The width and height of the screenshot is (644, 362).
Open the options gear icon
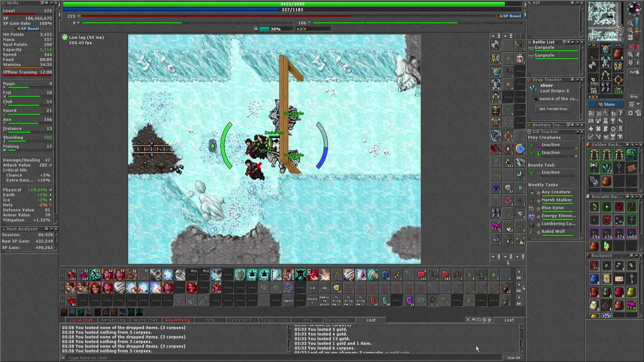pos(630,113)
